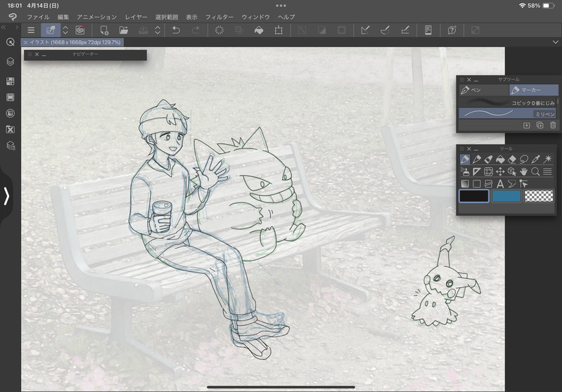562x392 pixels.
Task: Select the ミリペン brush
Action: (x=508, y=114)
